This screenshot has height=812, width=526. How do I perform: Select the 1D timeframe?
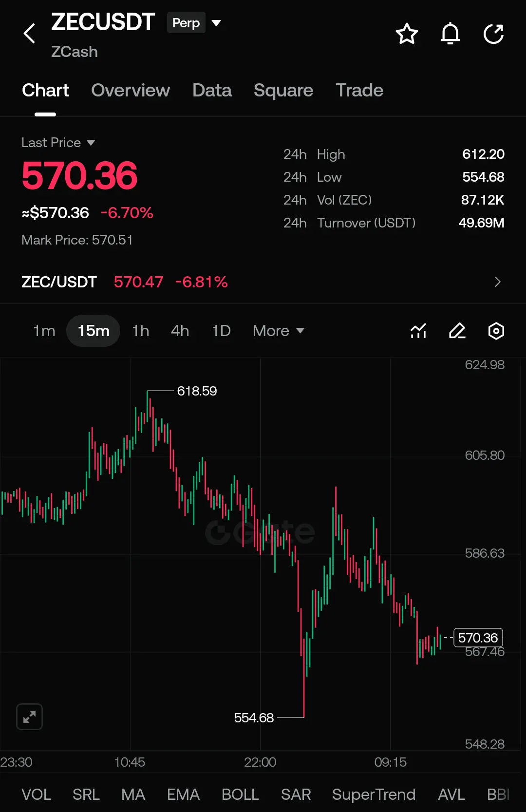pyautogui.click(x=221, y=331)
